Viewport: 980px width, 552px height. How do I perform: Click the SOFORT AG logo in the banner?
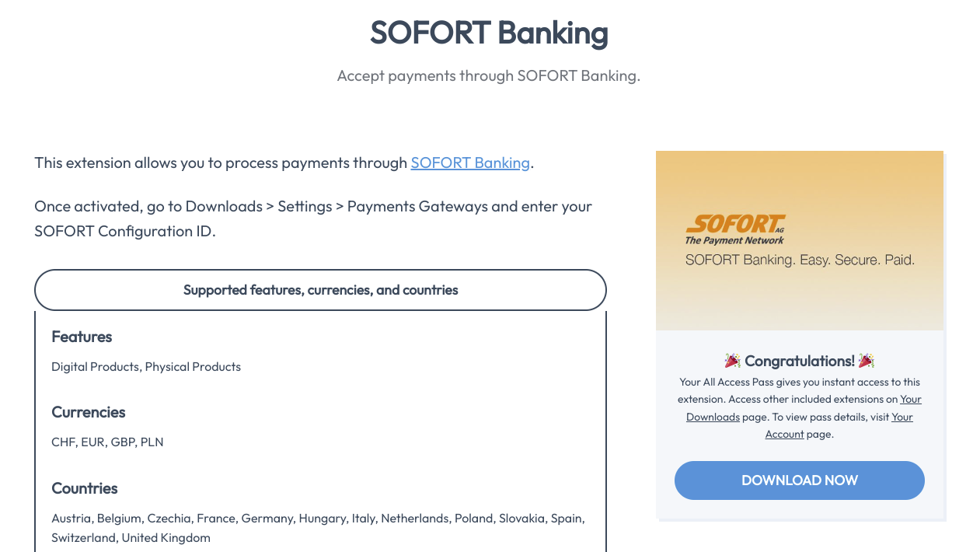734,226
